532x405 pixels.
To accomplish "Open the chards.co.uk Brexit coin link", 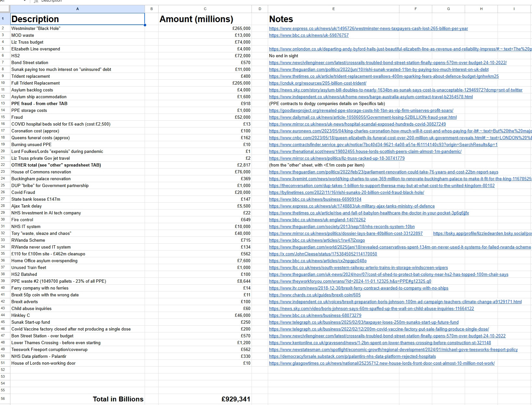I will [x=315, y=295].
